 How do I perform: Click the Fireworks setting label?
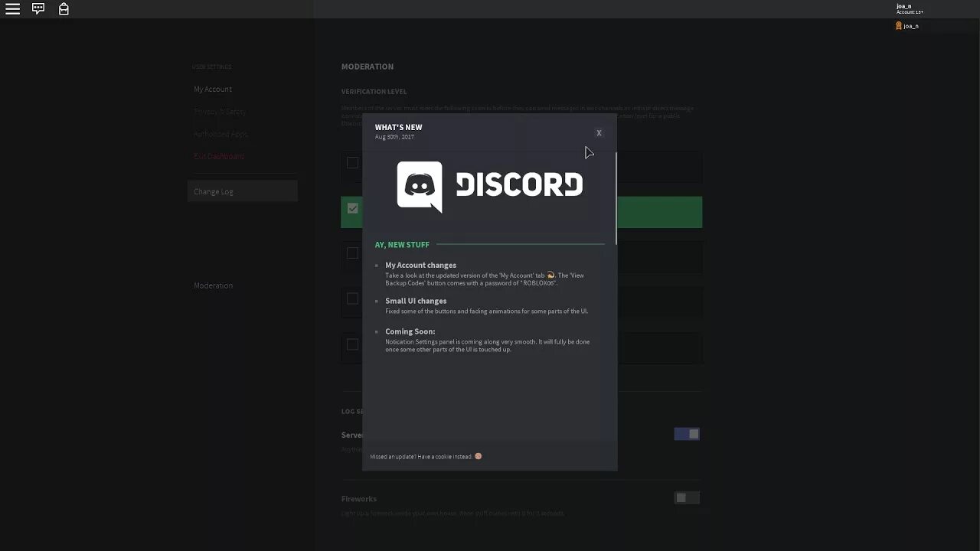tap(359, 499)
